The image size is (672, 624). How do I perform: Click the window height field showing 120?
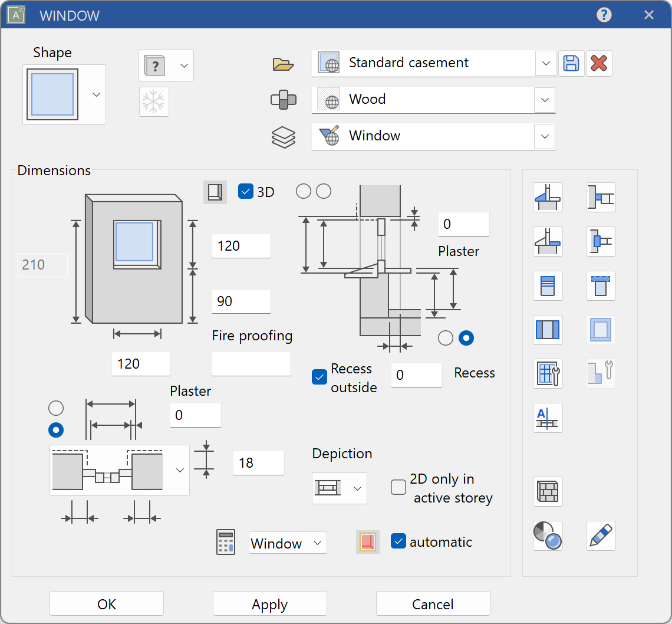241,246
